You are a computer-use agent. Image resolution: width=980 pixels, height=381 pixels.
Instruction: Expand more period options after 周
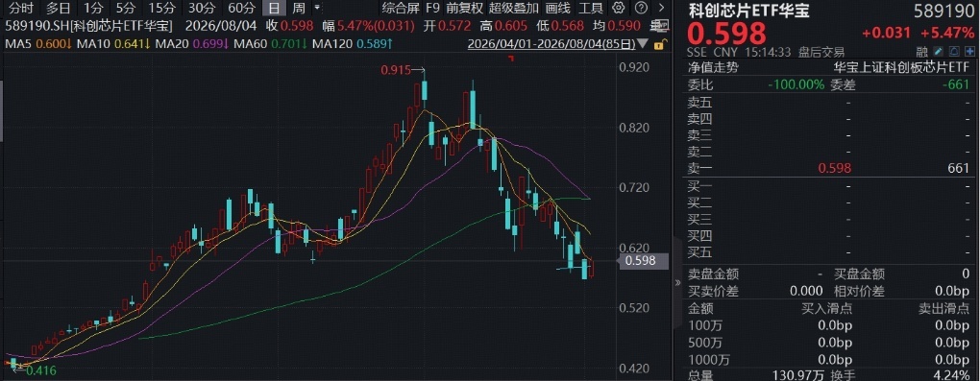317,8
